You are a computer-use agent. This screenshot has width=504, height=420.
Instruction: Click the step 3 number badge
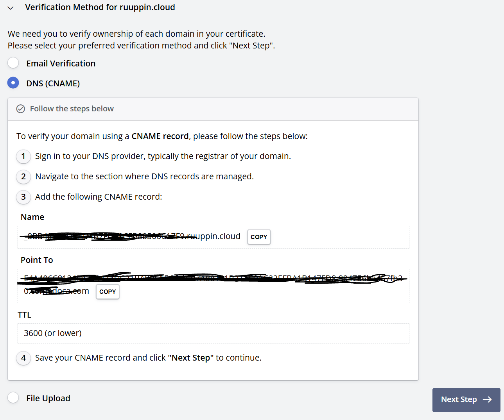pyautogui.click(x=23, y=197)
